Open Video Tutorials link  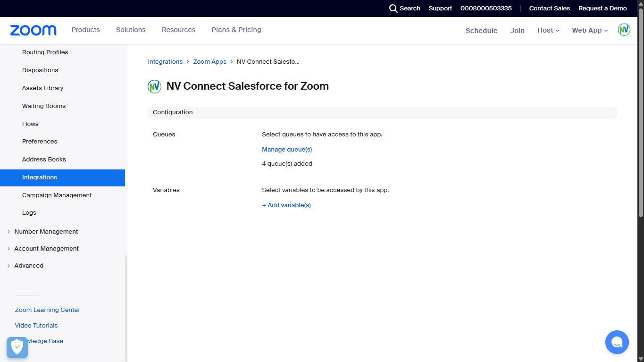click(36, 326)
